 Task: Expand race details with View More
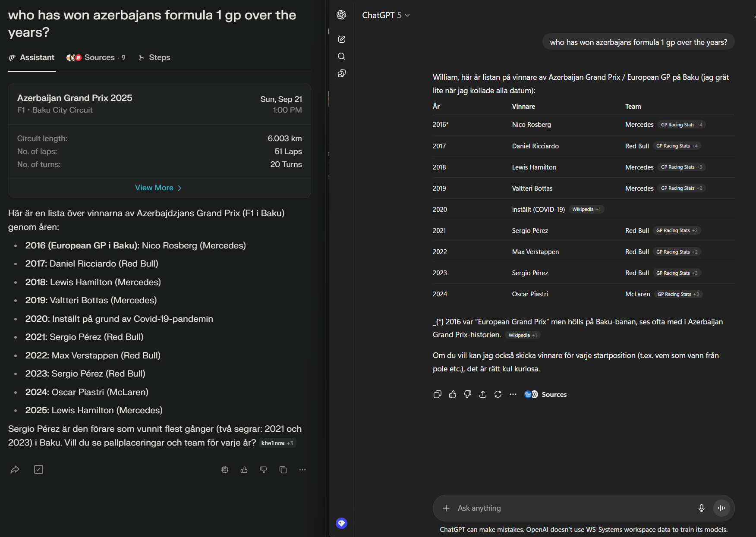pos(158,188)
